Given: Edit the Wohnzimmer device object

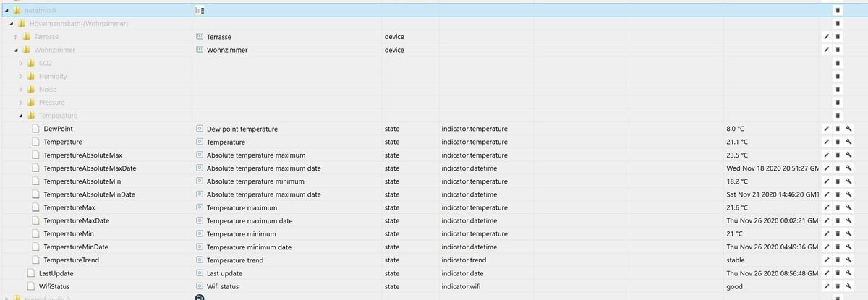Looking at the screenshot, I should point(826,50).
